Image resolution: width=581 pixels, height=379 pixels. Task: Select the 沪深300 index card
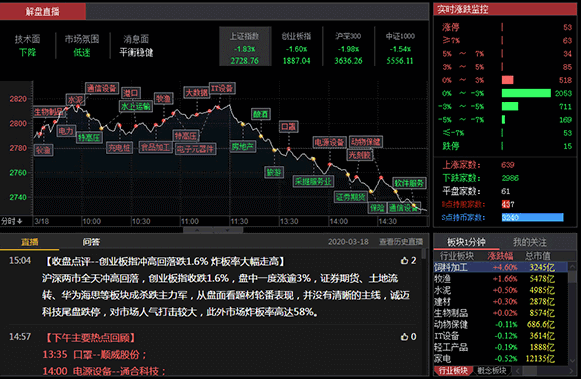tap(348, 47)
